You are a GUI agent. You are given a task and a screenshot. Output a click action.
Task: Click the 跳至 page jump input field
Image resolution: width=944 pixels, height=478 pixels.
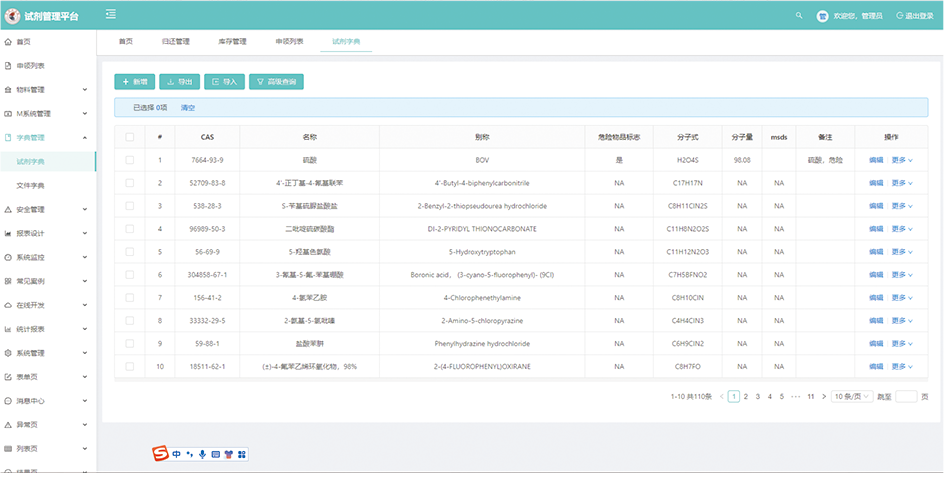click(x=905, y=396)
